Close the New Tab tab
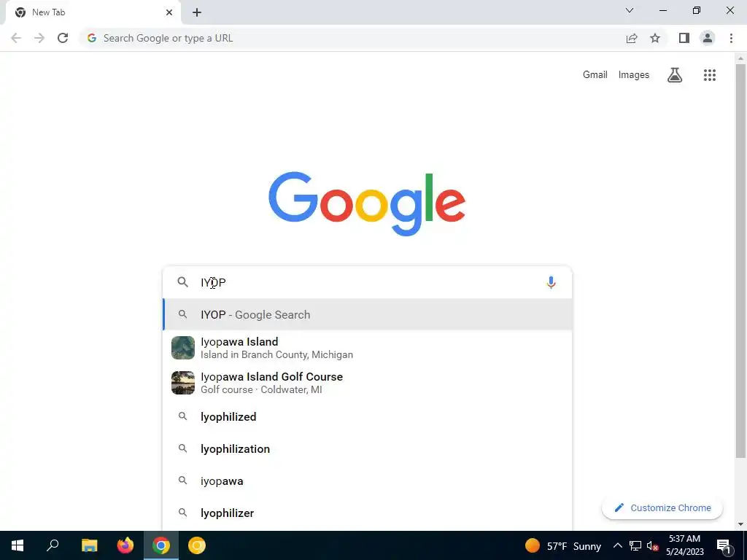This screenshot has width=747, height=560. 169,12
